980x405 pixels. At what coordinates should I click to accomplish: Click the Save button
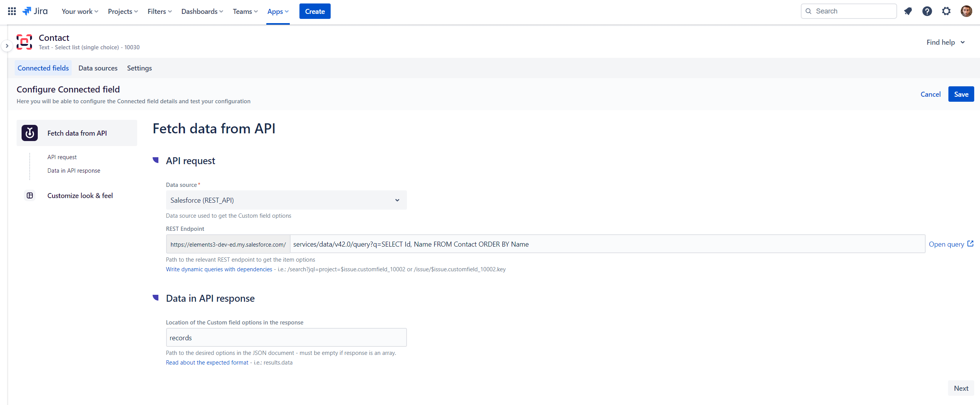coord(961,94)
